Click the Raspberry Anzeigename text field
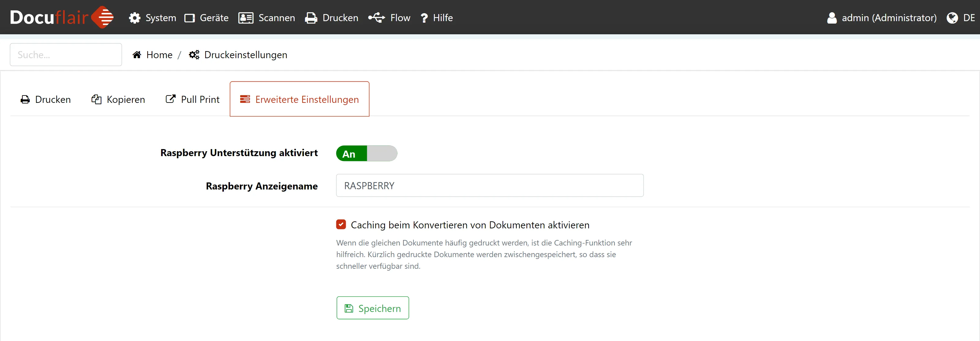 490,185
